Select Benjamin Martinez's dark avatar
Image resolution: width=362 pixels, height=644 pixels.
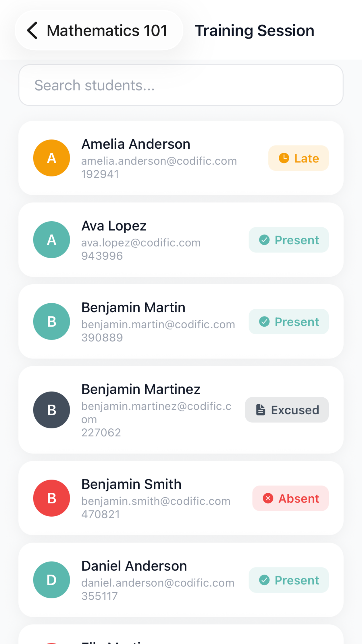pos(52,410)
